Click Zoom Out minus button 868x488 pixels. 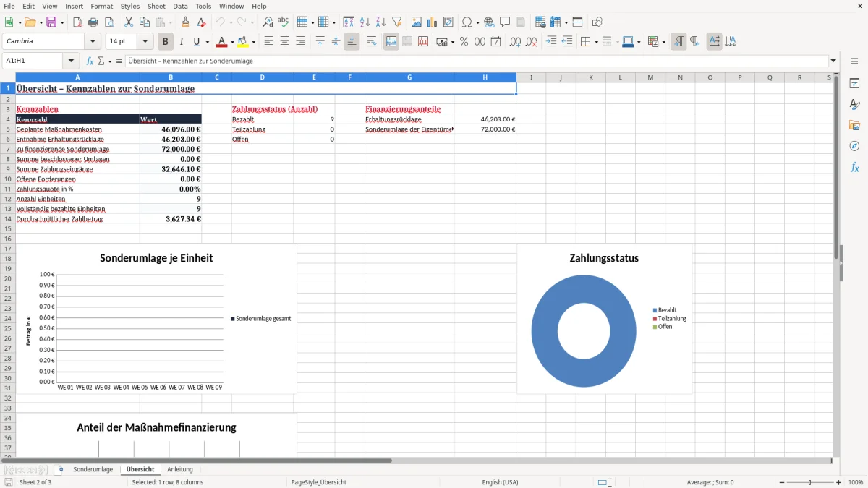pyautogui.click(x=782, y=482)
